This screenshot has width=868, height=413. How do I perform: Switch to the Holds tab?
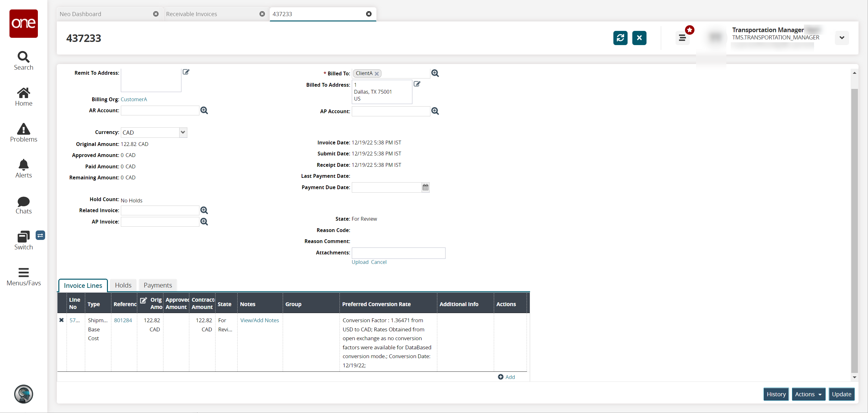(123, 285)
